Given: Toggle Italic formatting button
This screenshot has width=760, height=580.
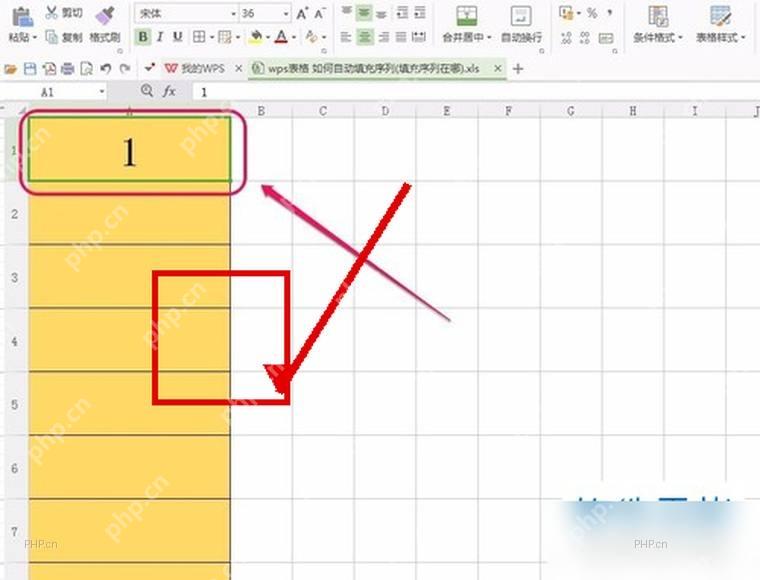Looking at the screenshot, I should (x=160, y=37).
